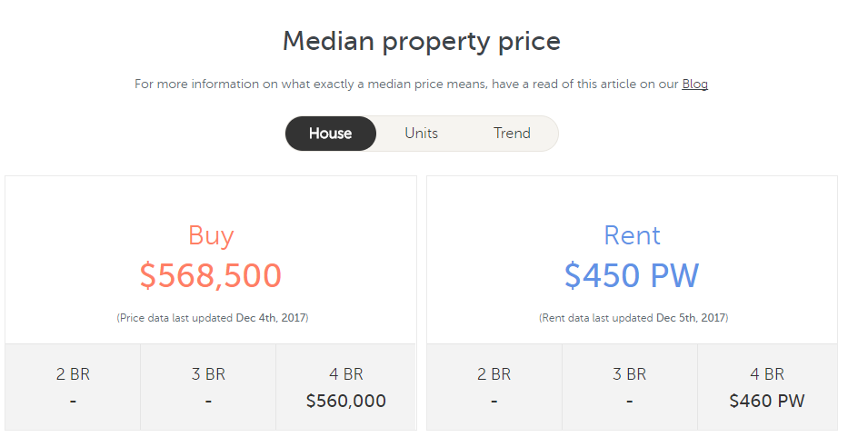Screen dimensions: 868x447
Task: Click the price data last updated note
Action: pos(211,318)
